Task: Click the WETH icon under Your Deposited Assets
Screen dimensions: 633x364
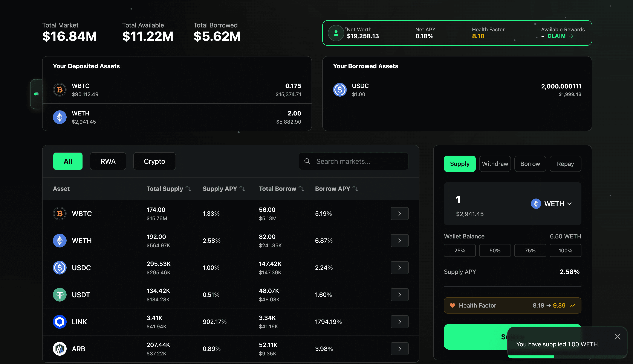Action: (60, 117)
